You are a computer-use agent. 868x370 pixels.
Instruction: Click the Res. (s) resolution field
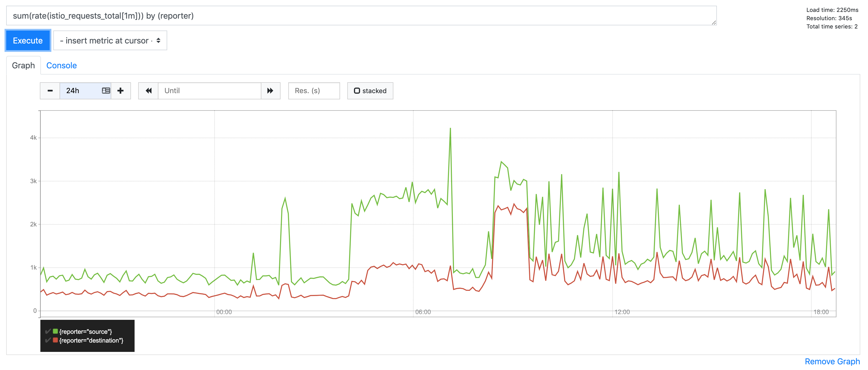[x=314, y=91]
